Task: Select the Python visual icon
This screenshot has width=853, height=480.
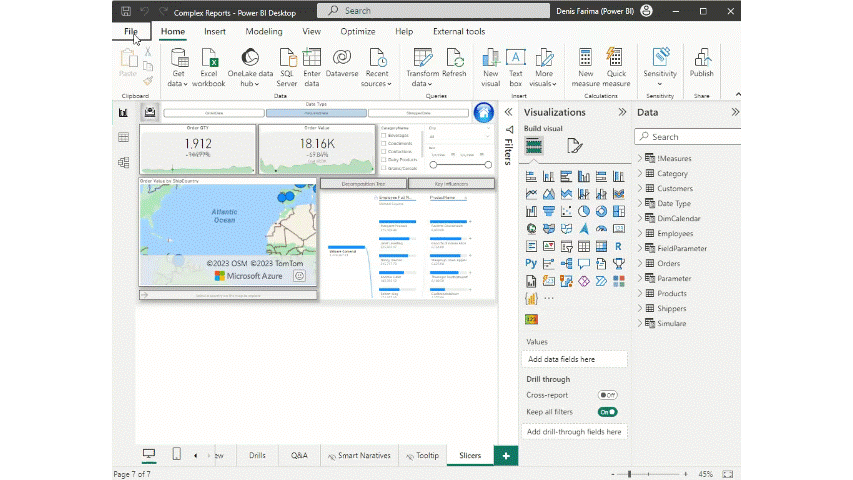Action: [531, 263]
